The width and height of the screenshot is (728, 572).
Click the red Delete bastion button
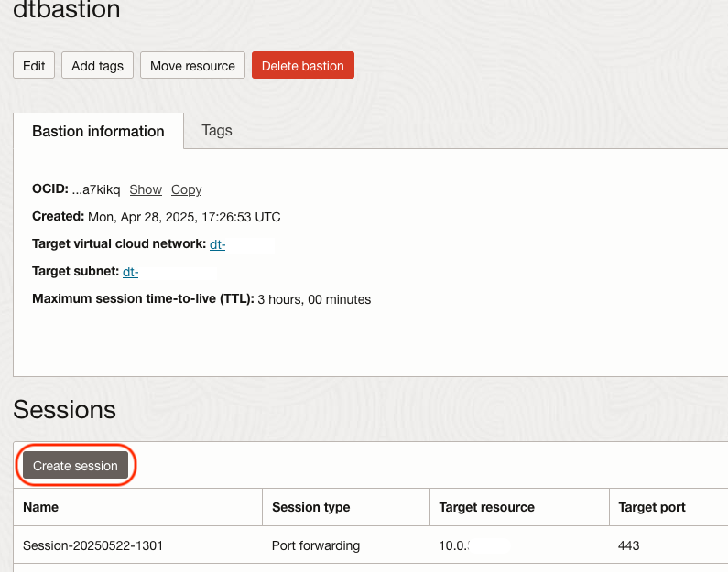click(x=302, y=66)
